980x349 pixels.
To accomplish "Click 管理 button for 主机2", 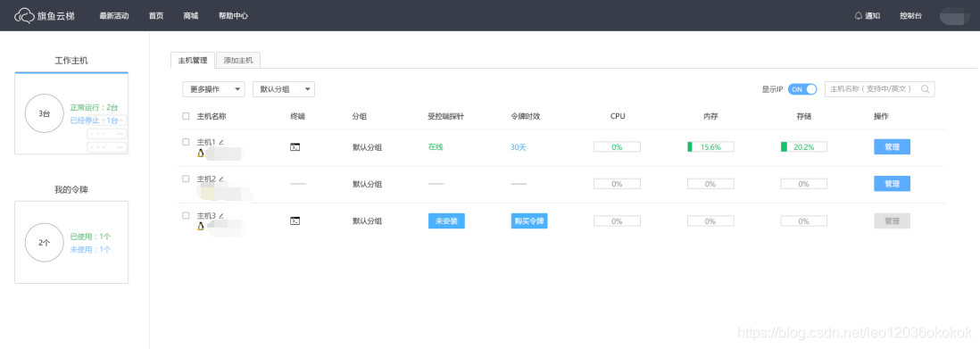I will (x=892, y=184).
